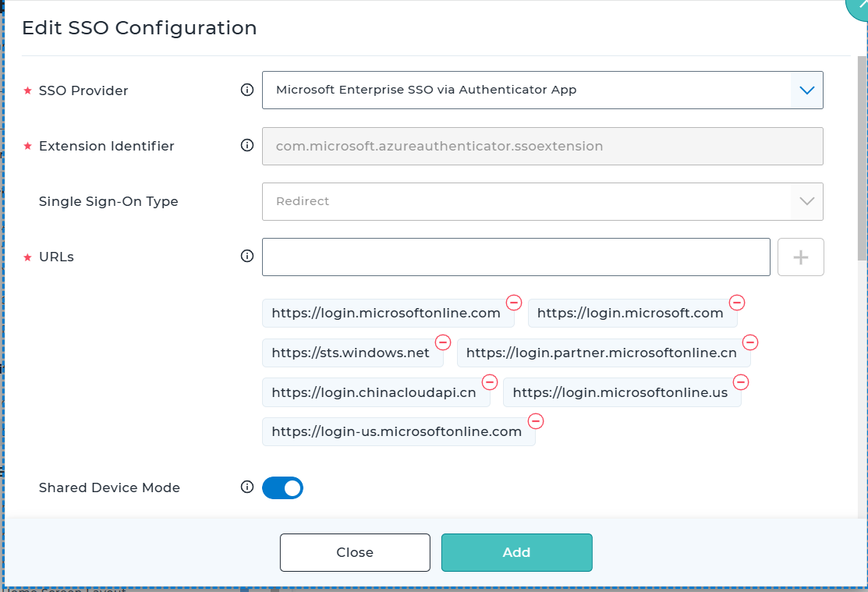
Task: Click info icon next to URLs
Action: point(247,256)
